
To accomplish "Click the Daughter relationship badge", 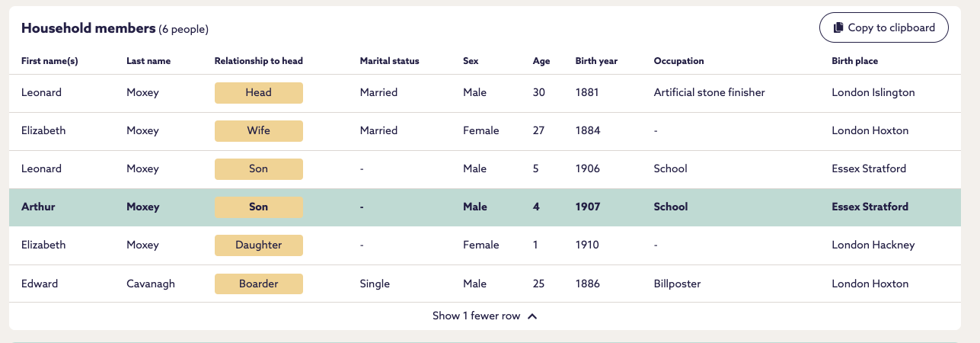I will 258,245.
